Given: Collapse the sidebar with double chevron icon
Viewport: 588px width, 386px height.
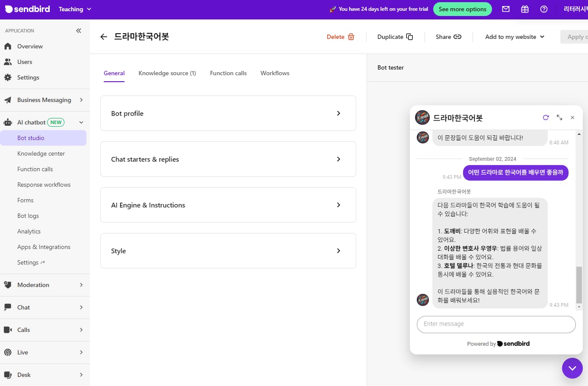Looking at the screenshot, I should point(78,31).
